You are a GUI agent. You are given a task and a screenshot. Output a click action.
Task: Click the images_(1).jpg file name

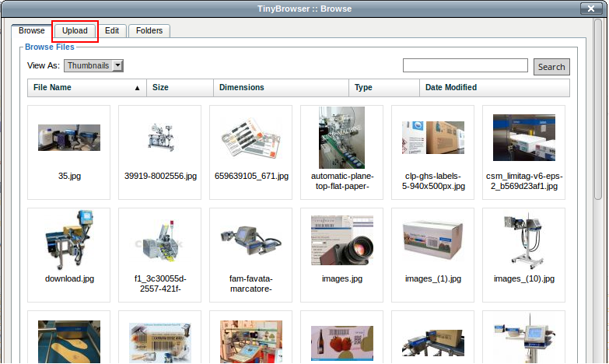433,278
